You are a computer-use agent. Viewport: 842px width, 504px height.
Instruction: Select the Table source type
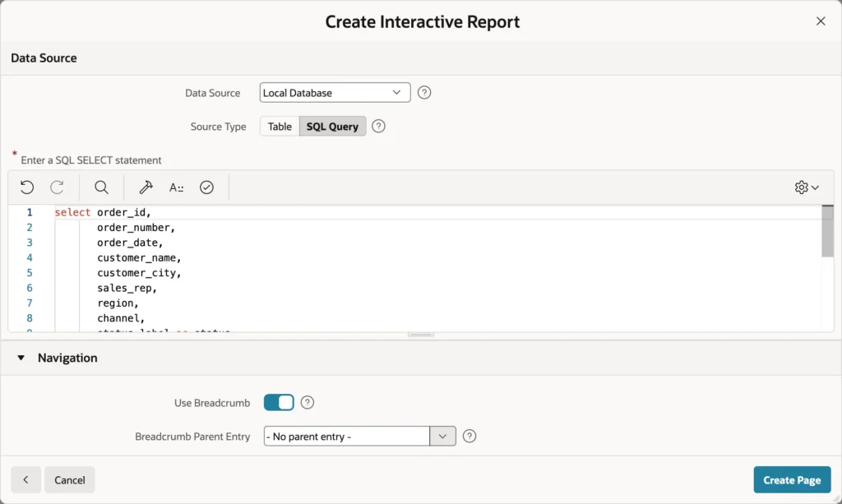point(280,126)
